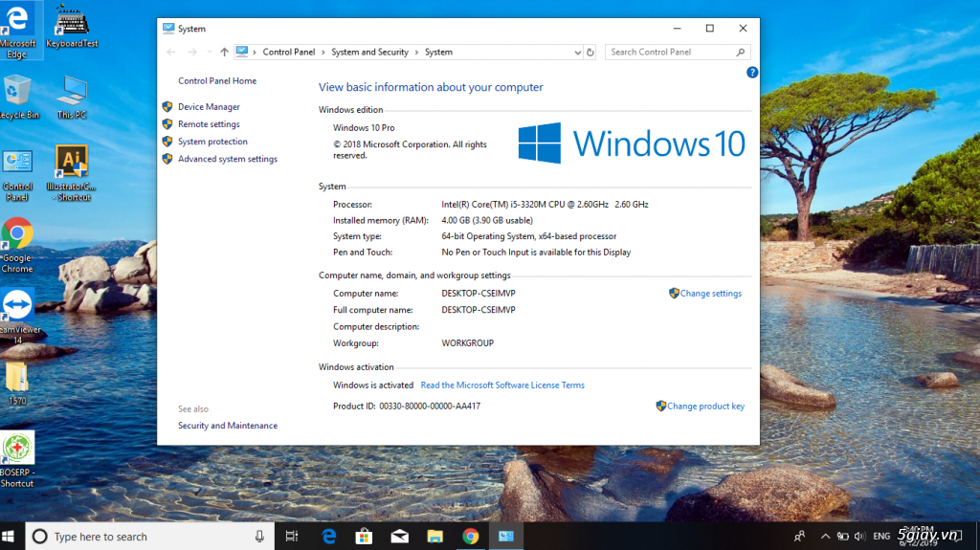Expand the chevron beside the address bar computer icon
The height and width of the screenshot is (550, 980).
click(255, 53)
